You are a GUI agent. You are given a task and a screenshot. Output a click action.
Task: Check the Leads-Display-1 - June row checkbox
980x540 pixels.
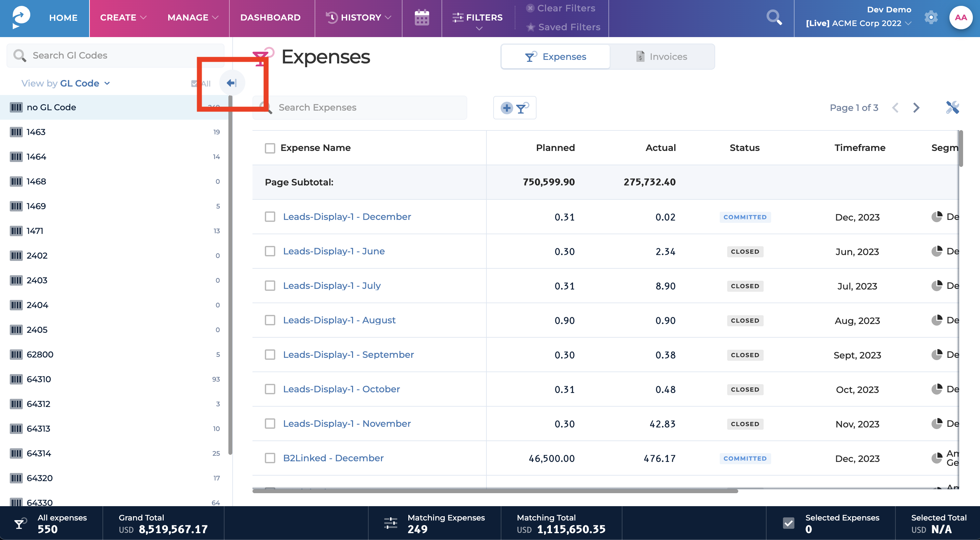pyautogui.click(x=270, y=251)
